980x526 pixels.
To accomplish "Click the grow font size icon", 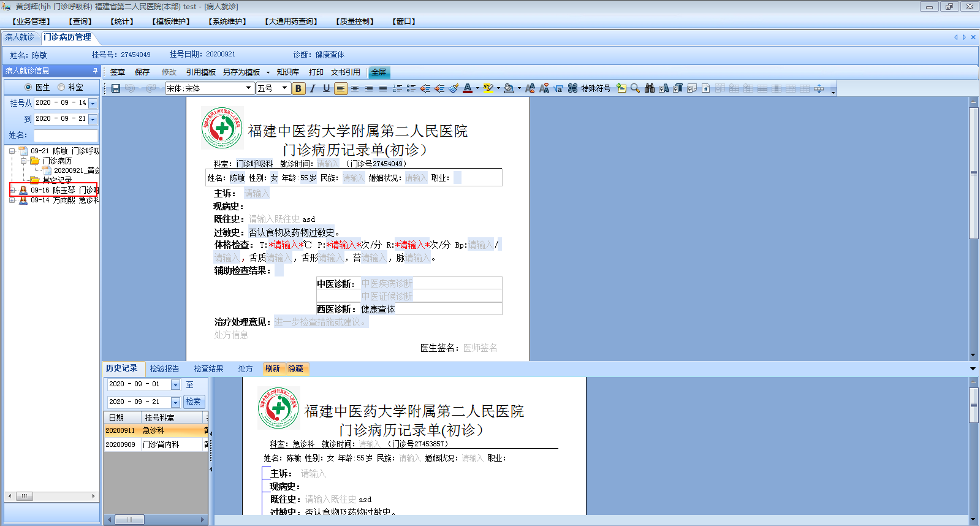I will 530,88.
